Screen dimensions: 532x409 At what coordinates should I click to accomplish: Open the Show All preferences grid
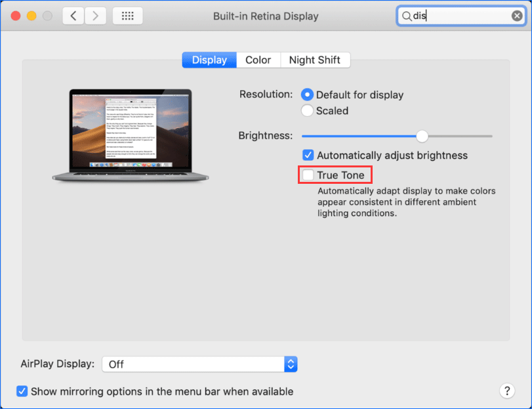point(127,15)
